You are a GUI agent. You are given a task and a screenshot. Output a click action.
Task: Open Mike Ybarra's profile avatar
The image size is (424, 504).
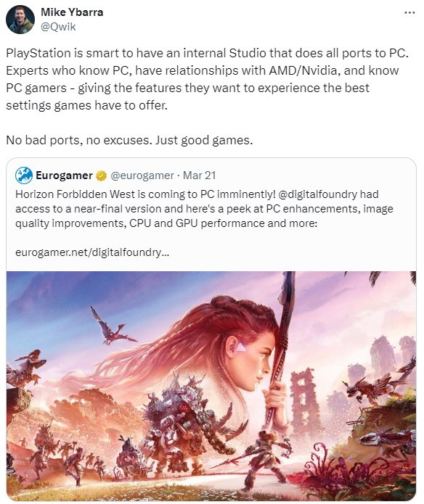tap(20, 20)
